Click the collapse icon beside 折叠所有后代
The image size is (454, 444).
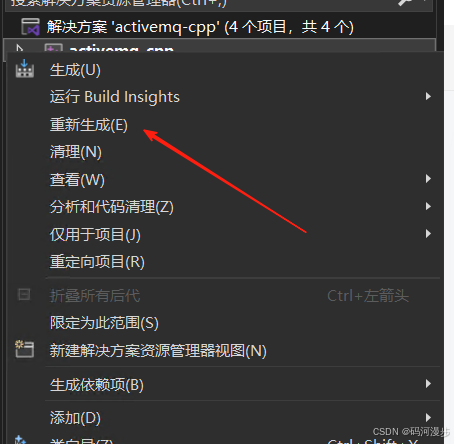(24, 295)
